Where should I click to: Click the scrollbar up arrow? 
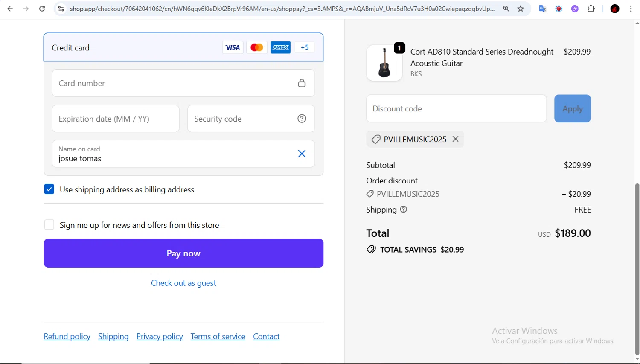637,23
